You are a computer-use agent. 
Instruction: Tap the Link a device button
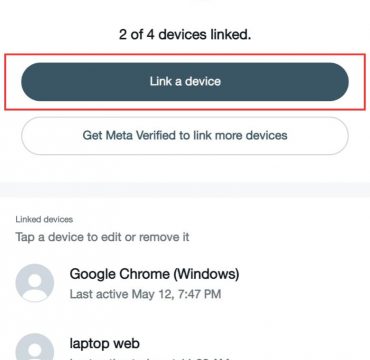(x=185, y=82)
